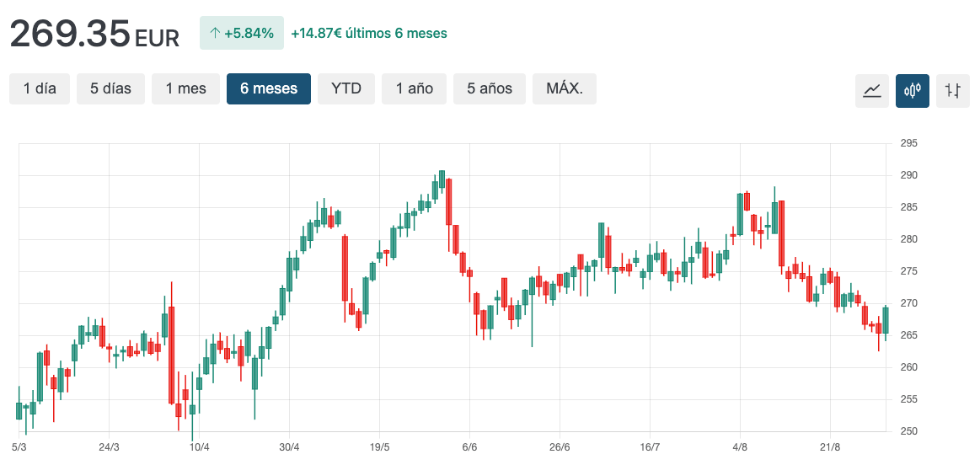Click the 10/4 date label
Screen dimensions: 980x465
pos(200,447)
